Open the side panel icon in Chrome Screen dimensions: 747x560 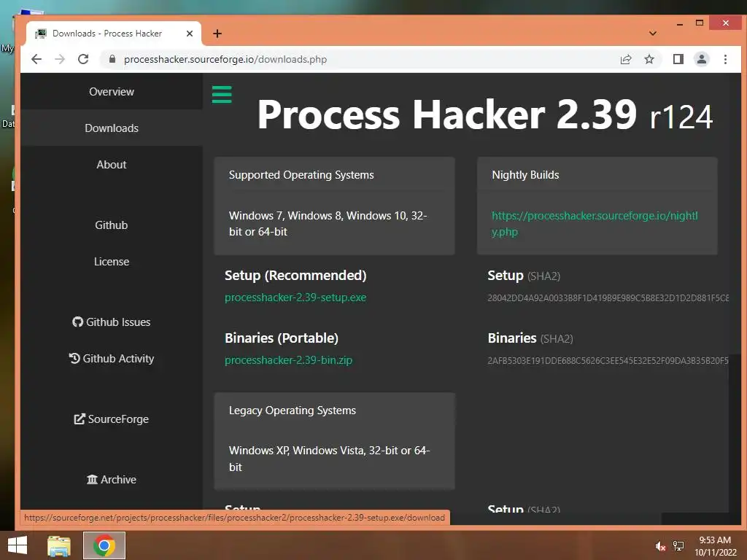(678, 59)
